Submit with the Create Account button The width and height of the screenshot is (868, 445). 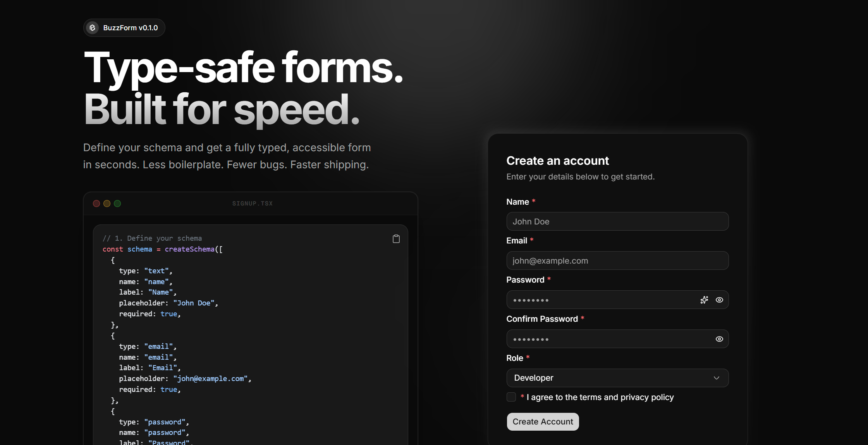[x=543, y=422]
